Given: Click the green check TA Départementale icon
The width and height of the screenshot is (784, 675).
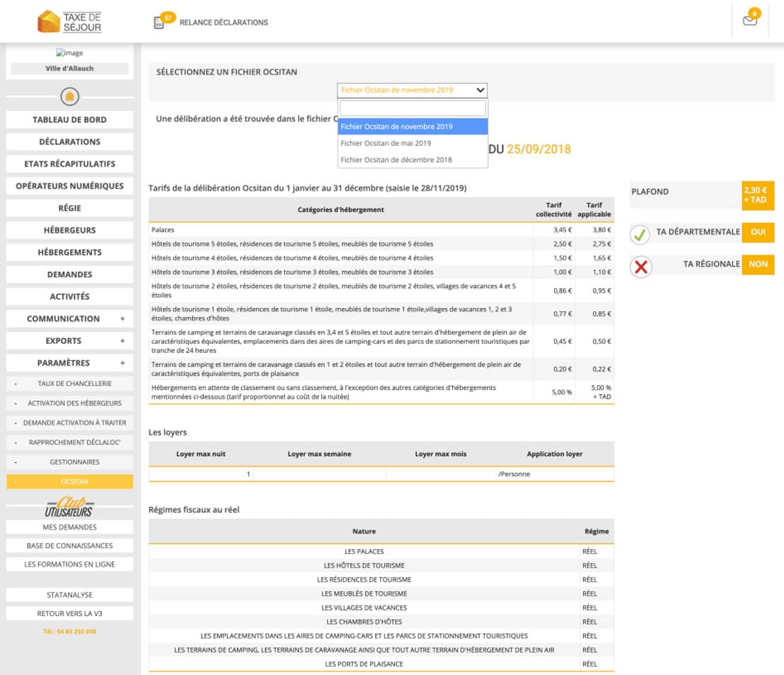Looking at the screenshot, I should (x=640, y=234).
